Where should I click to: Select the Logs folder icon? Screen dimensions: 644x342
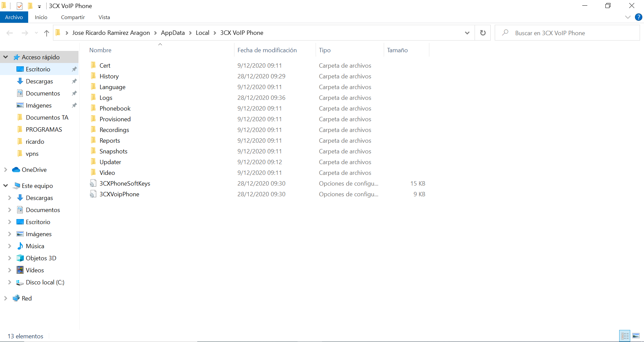(94, 97)
